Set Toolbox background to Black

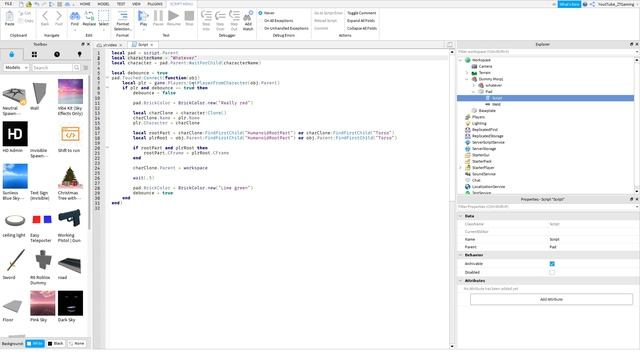pos(56,344)
